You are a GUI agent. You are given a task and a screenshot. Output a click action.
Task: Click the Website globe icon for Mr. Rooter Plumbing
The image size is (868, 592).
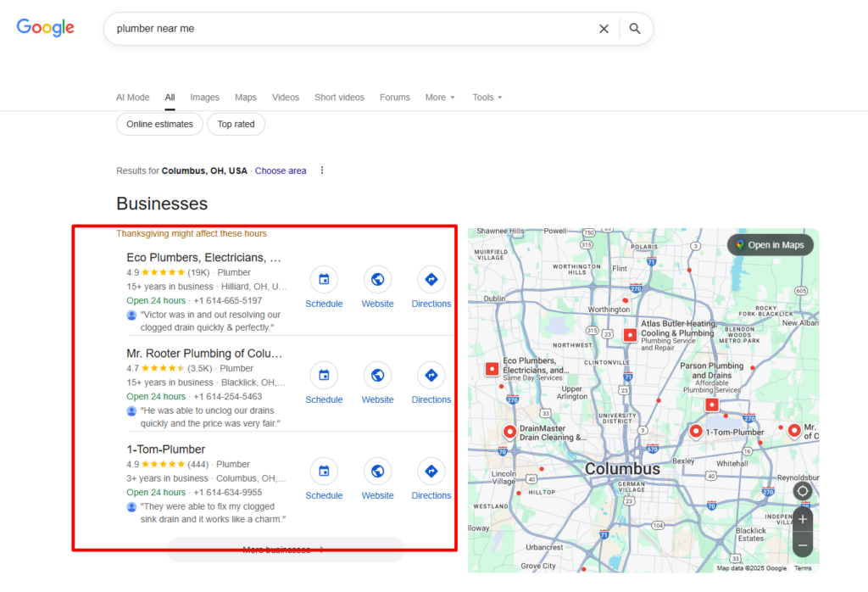coord(377,375)
